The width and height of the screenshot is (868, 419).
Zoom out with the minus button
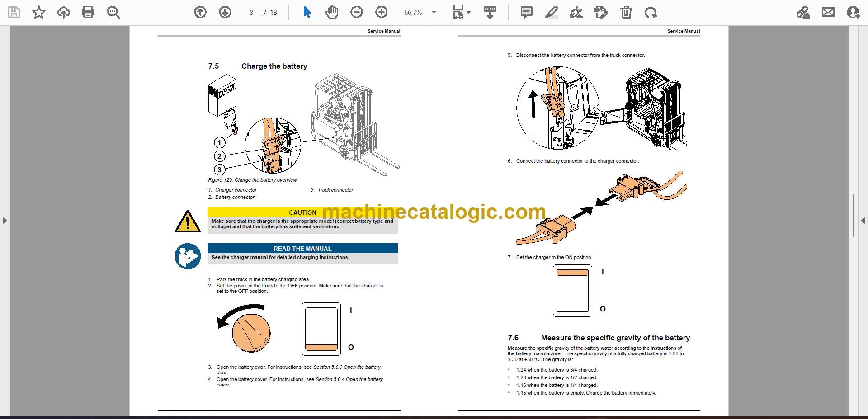[357, 13]
